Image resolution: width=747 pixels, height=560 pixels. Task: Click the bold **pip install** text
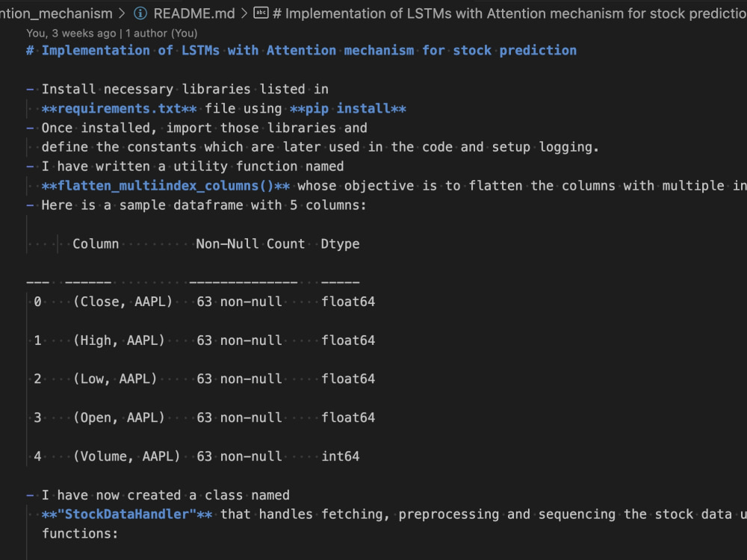[x=348, y=108]
